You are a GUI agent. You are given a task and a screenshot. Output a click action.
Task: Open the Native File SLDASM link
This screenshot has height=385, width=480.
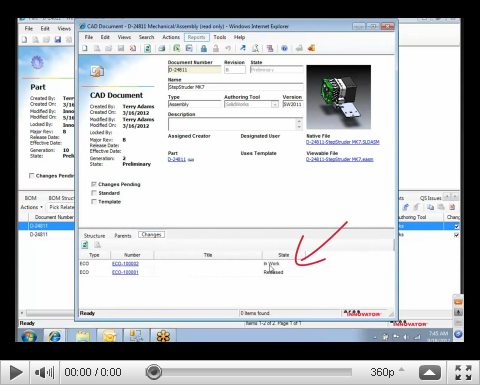(x=343, y=142)
